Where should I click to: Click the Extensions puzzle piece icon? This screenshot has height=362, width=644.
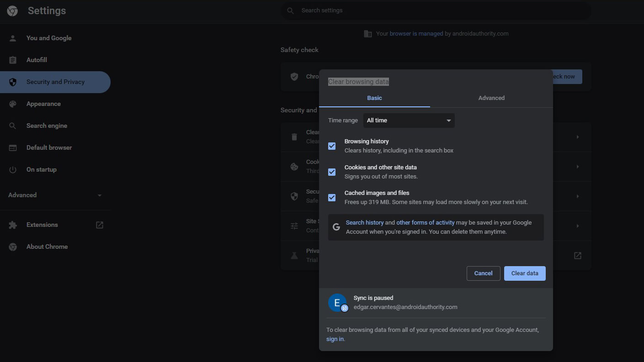[x=13, y=225]
